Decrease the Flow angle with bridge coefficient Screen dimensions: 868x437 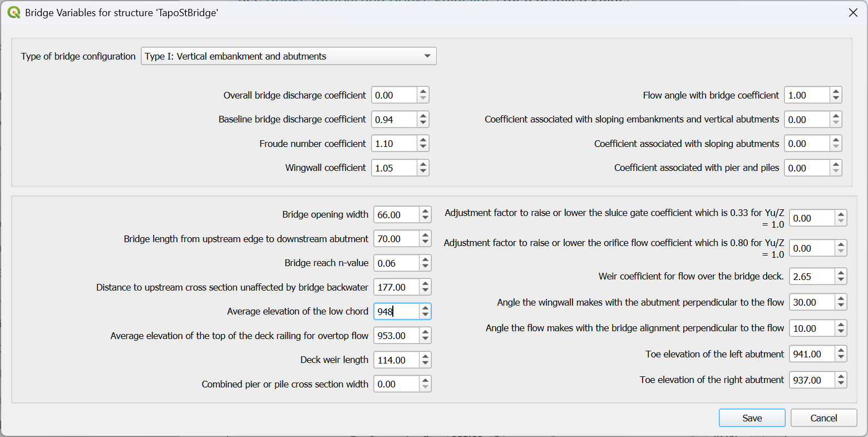(x=836, y=99)
